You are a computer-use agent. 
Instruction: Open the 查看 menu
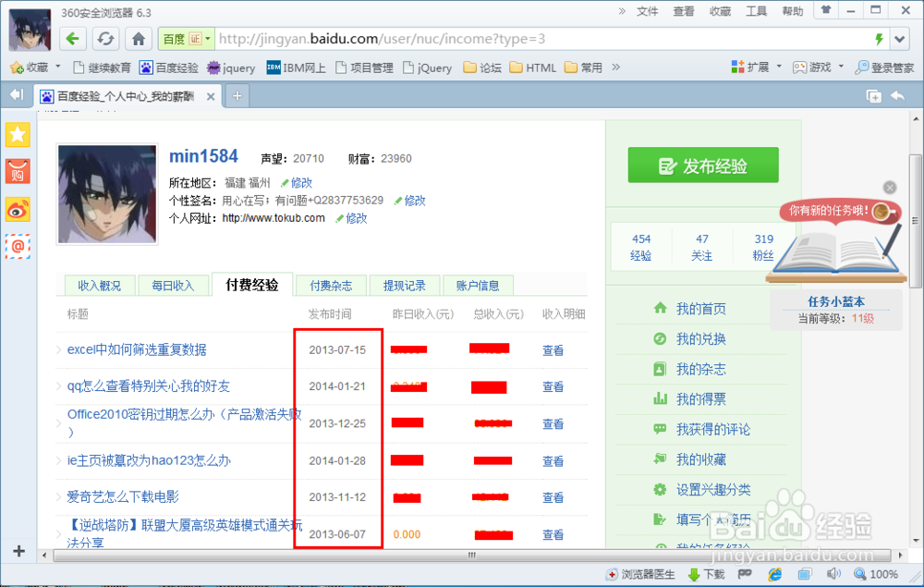[684, 11]
